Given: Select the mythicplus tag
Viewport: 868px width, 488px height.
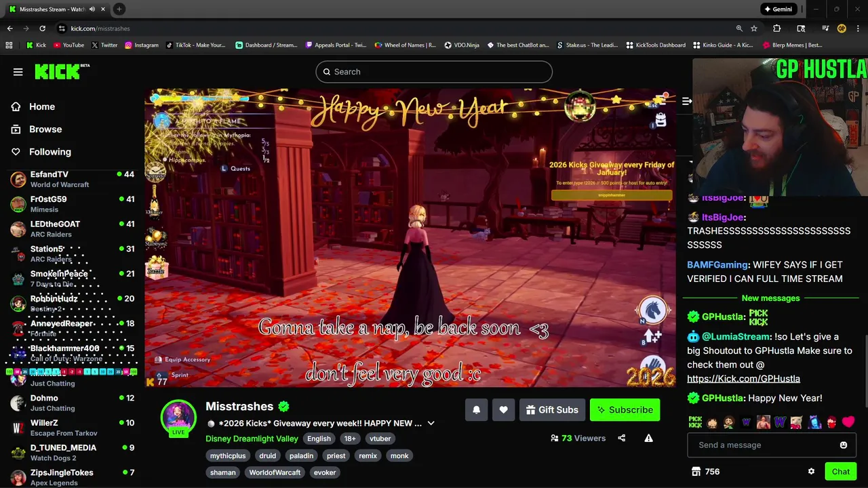Looking at the screenshot, I should coord(228,455).
